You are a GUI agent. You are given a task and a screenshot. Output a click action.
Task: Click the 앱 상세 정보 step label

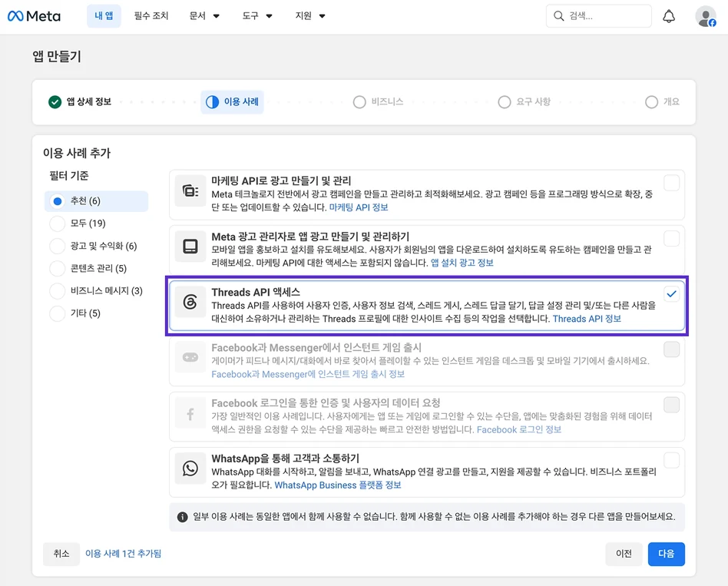point(88,101)
